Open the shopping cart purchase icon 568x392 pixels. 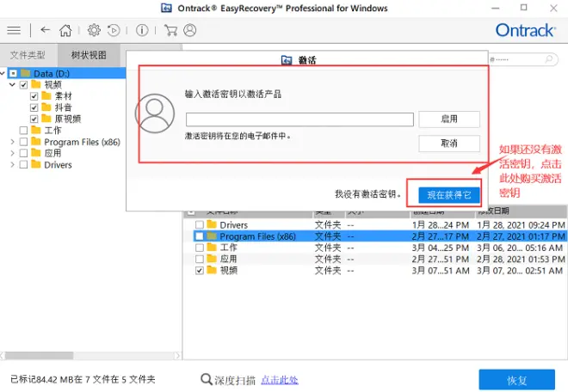[170, 30]
